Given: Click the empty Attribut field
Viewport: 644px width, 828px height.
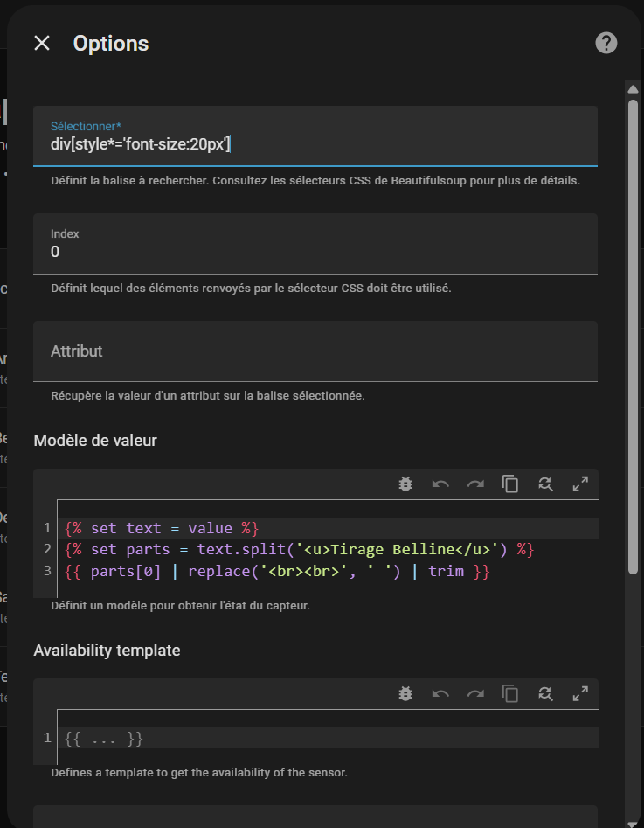Looking at the screenshot, I should 315,351.
